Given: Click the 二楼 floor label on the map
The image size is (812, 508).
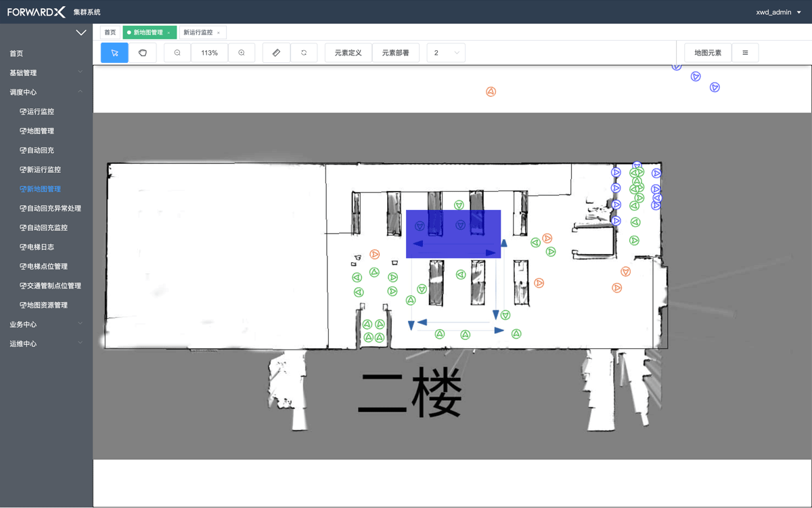Looking at the screenshot, I should [410, 393].
